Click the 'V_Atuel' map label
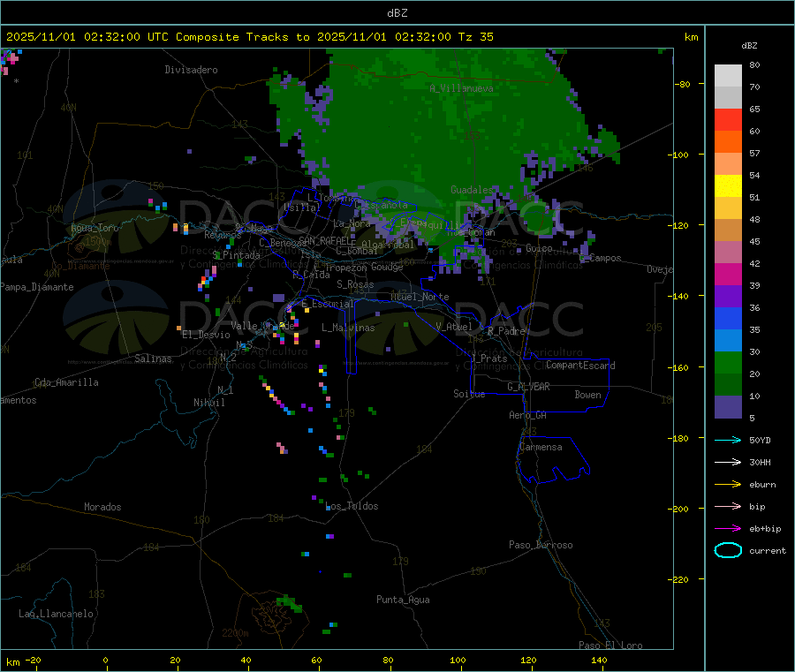 pyautogui.click(x=454, y=327)
